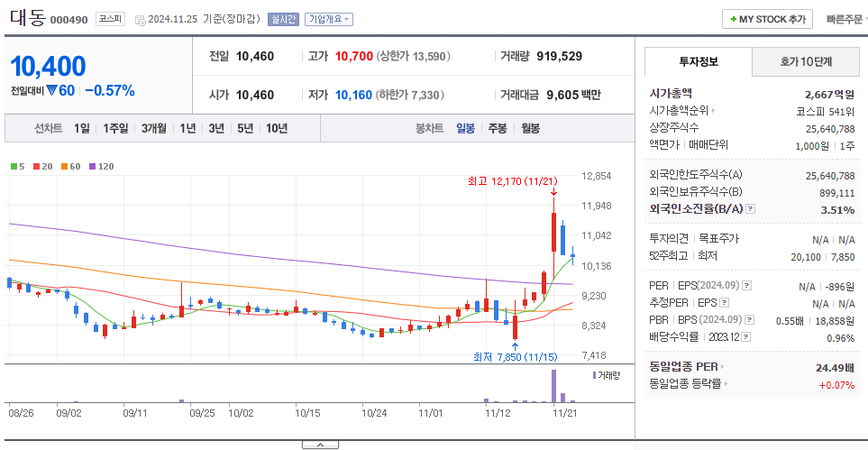The height and width of the screenshot is (450, 868).
Task: Click the 투자의견 label
Action: 668,239
